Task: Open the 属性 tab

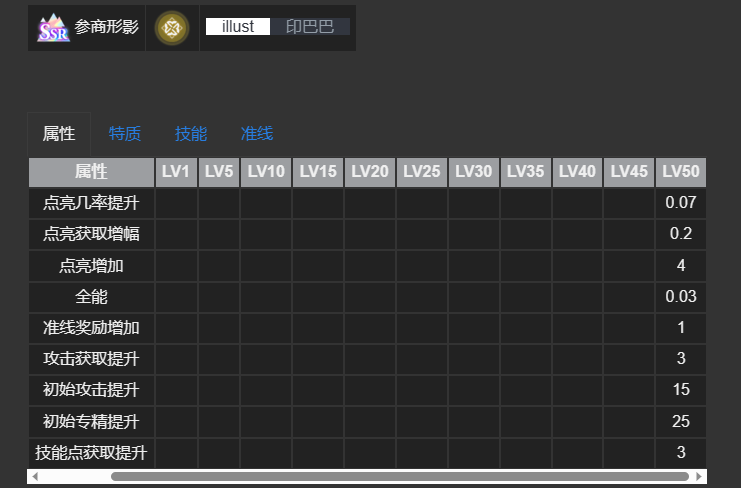Action: tap(59, 133)
